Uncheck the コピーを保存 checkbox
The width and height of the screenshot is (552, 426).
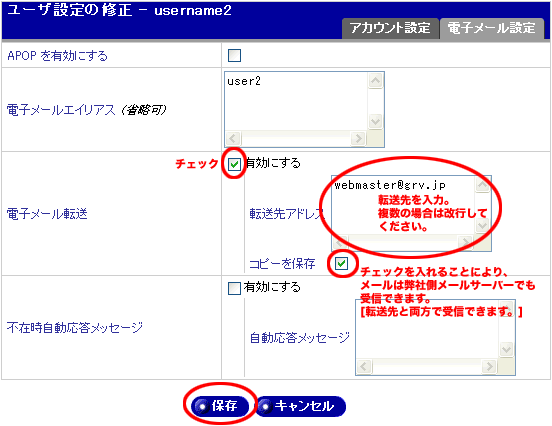click(x=341, y=263)
